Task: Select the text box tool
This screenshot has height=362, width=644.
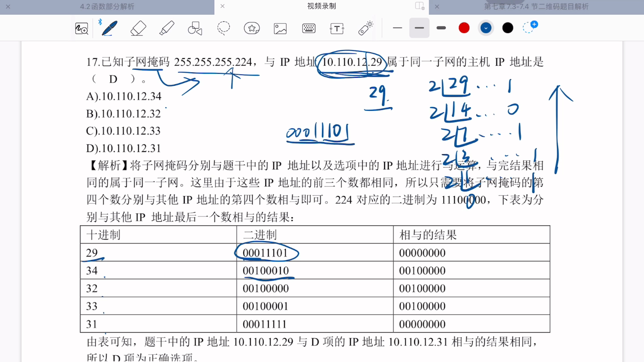Action: pos(337,29)
